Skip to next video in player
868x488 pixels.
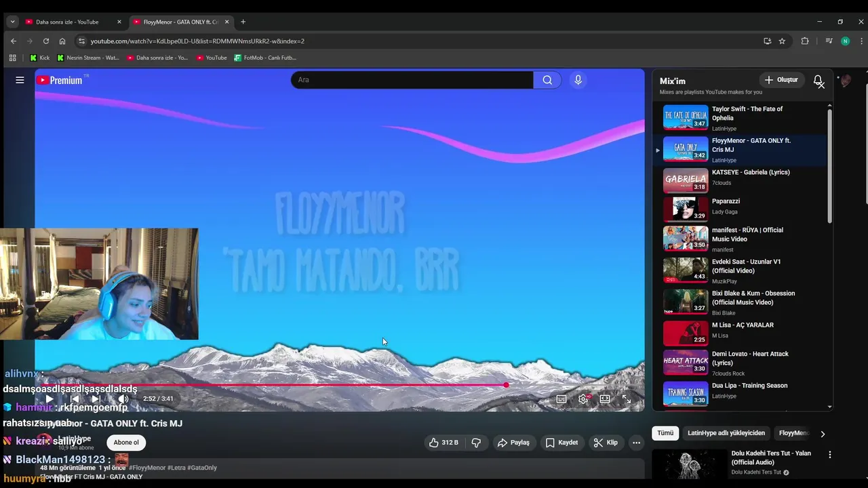pyautogui.click(x=96, y=399)
